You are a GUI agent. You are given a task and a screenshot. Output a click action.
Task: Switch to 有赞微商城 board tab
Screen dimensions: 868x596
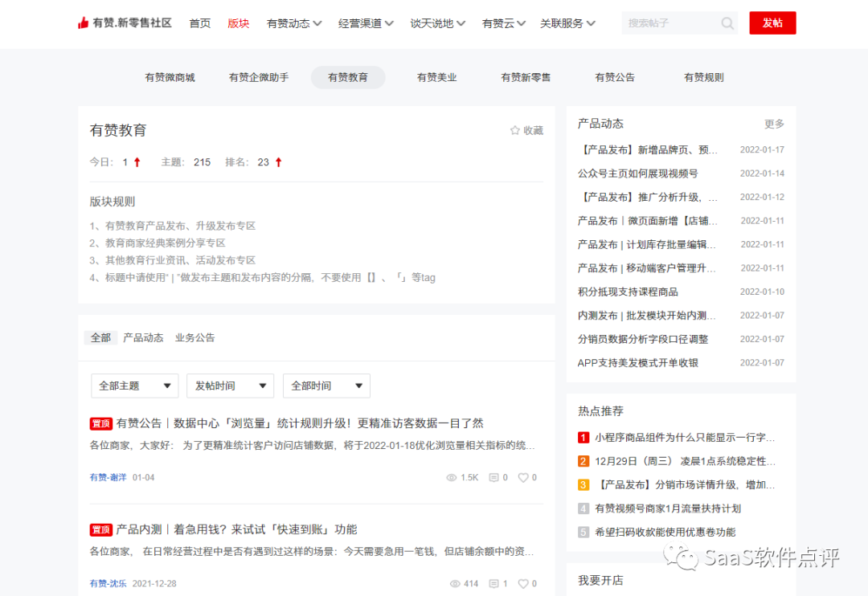click(x=170, y=77)
